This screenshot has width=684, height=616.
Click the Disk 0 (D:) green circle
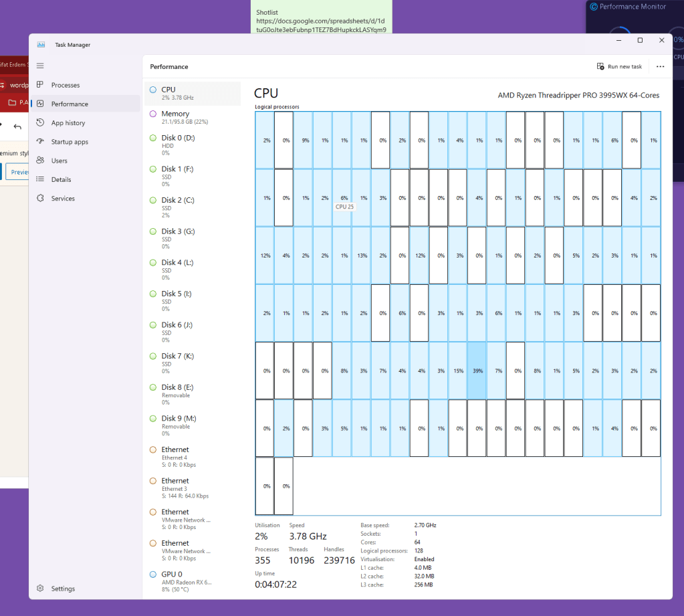[153, 138]
